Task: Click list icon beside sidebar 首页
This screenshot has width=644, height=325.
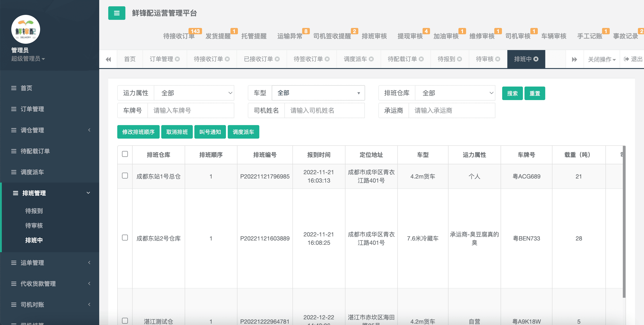Action: coord(14,88)
